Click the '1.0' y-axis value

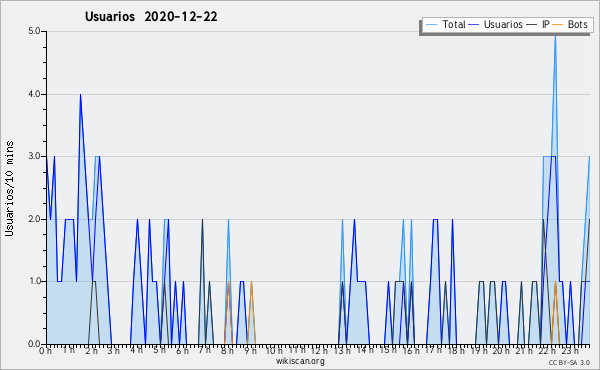34,281
